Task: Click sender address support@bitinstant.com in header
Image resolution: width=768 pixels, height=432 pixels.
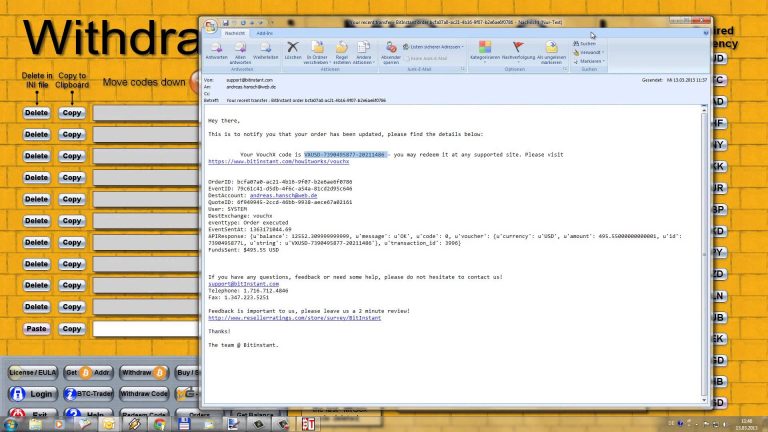Action: 249,80
